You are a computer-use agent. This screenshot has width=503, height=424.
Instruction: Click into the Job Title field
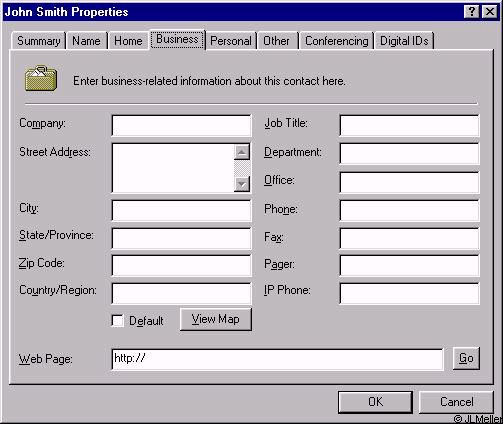point(409,125)
